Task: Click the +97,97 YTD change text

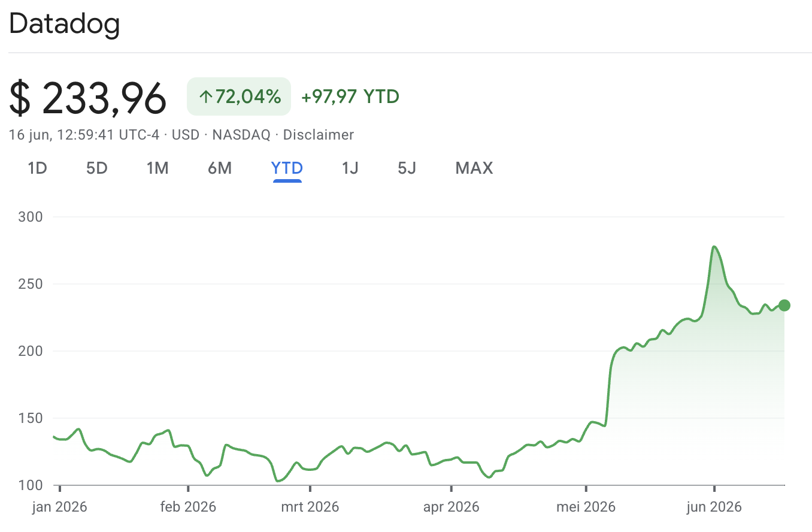Action: (350, 96)
